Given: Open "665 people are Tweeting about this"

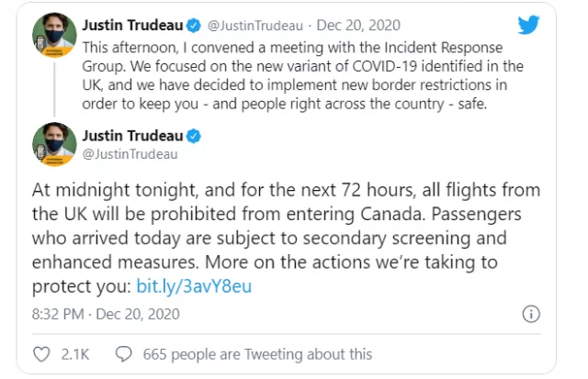Looking at the screenshot, I should coord(257,354).
